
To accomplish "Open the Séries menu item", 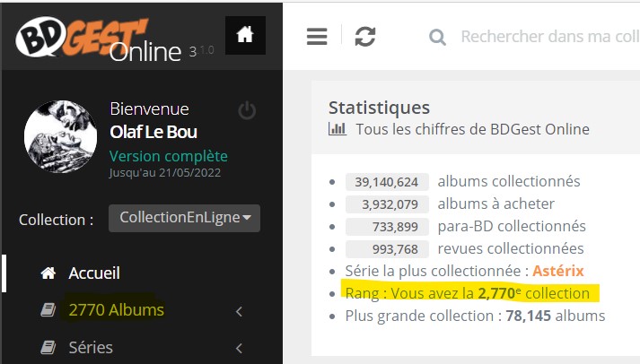I will (x=91, y=347).
